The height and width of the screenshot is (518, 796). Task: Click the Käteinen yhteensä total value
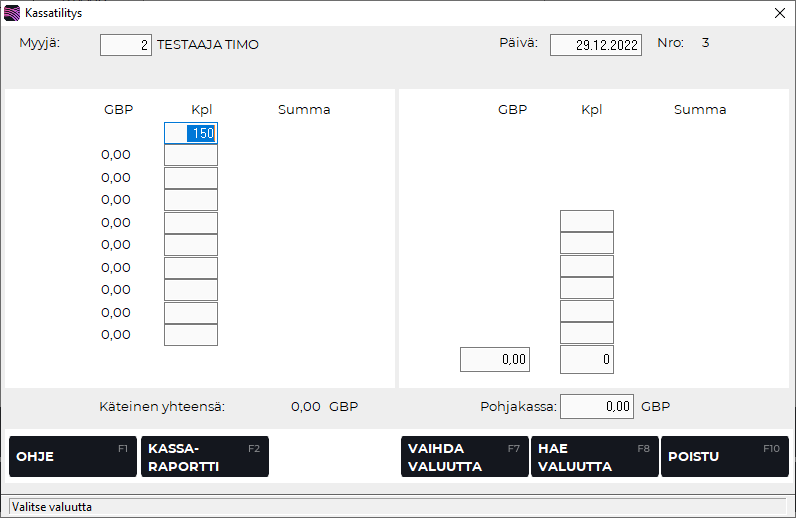306,407
